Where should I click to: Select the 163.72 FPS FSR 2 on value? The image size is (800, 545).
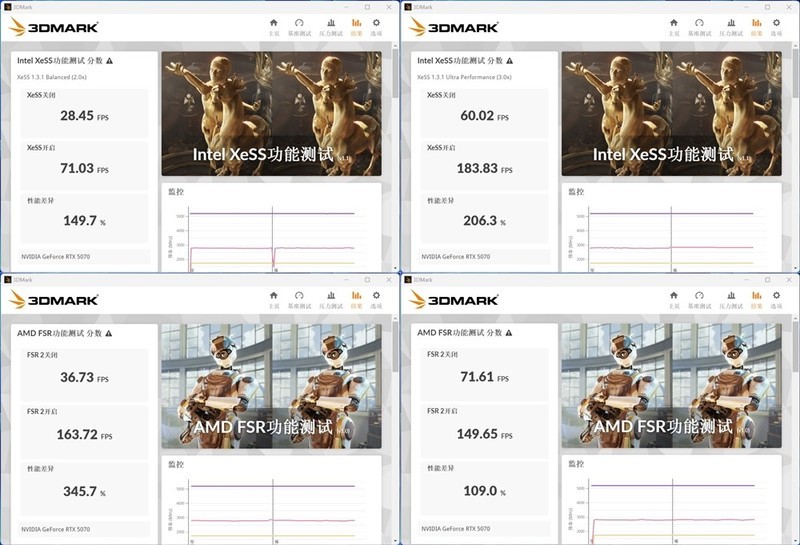coord(84,435)
